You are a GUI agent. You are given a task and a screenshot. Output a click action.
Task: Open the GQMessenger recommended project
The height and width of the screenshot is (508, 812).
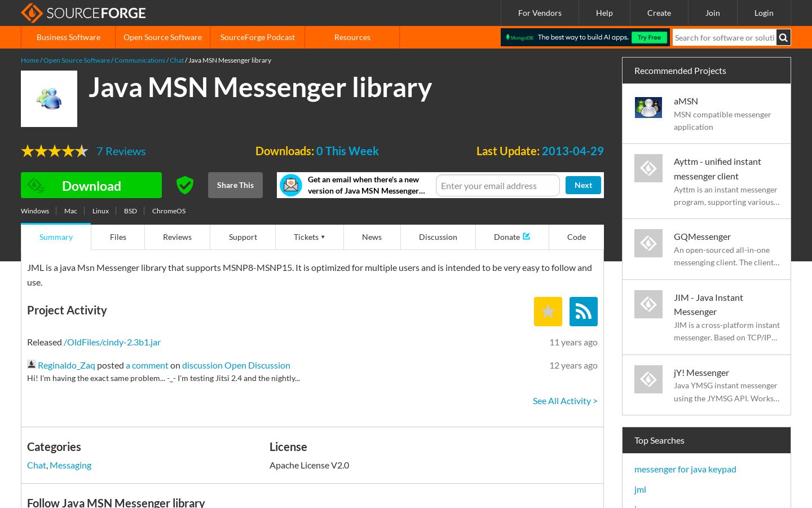pos(702,237)
